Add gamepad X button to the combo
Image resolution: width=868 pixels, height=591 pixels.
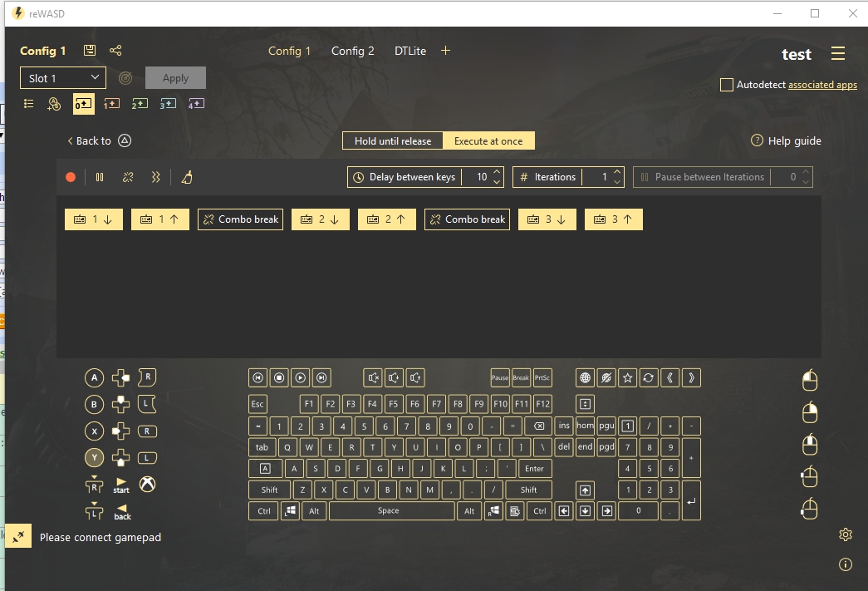[94, 431]
